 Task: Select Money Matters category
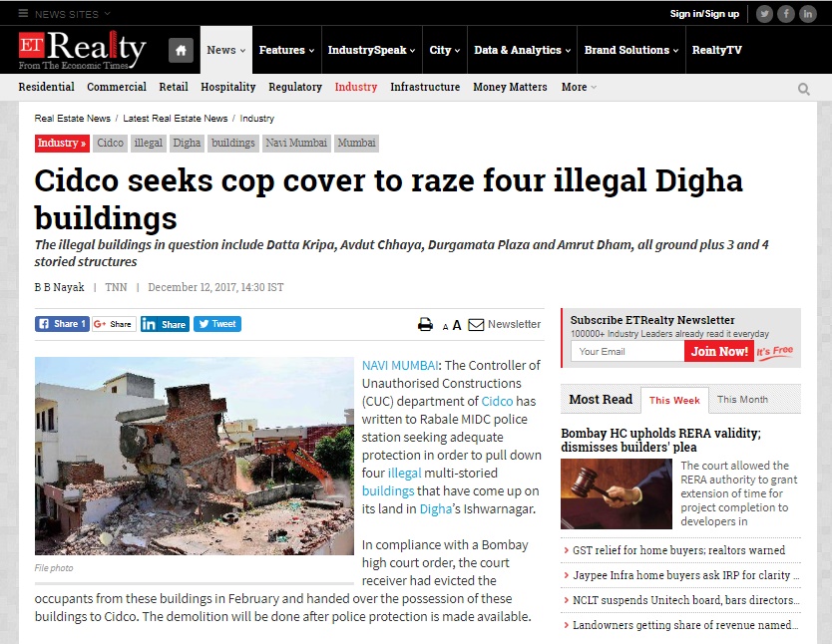pyautogui.click(x=510, y=87)
